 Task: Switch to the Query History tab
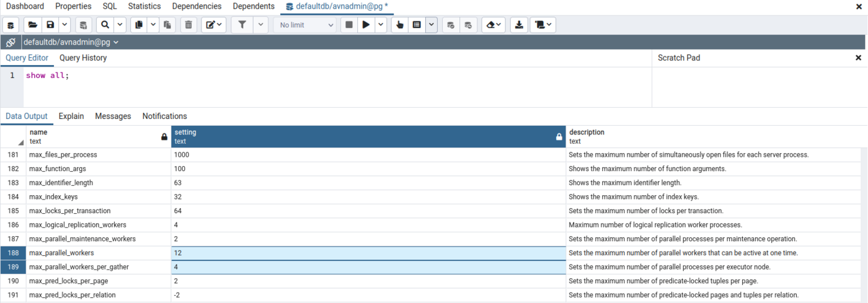pyautogui.click(x=83, y=58)
